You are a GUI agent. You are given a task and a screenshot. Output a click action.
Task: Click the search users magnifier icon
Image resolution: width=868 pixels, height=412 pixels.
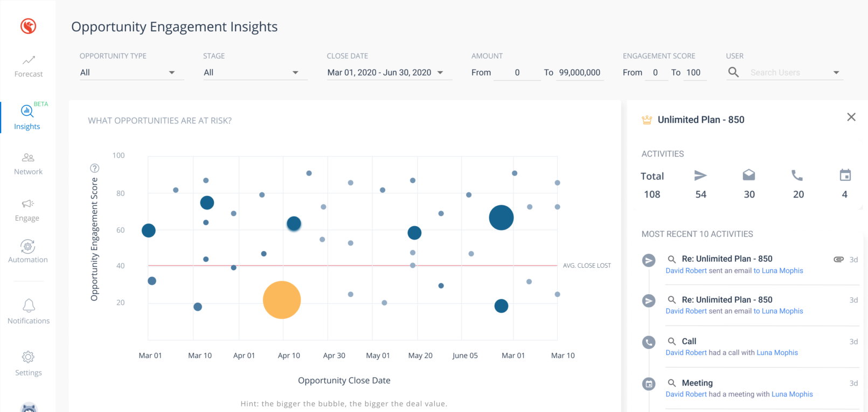[733, 72]
